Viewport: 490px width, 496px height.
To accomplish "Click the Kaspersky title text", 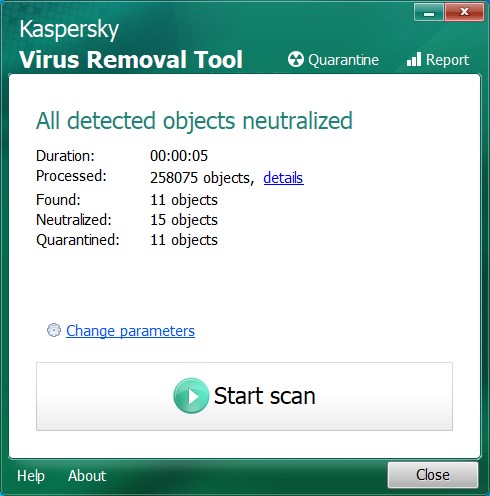I will pyautogui.click(x=69, y=29).
